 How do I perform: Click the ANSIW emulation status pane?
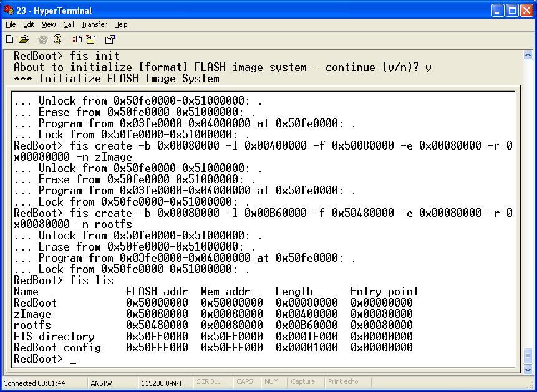(x=102, y=381)
